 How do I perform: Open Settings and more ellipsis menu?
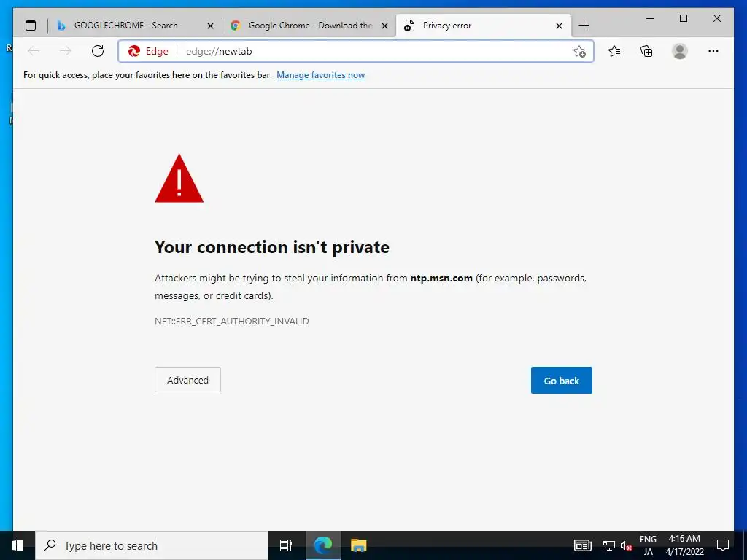[713, 51]
